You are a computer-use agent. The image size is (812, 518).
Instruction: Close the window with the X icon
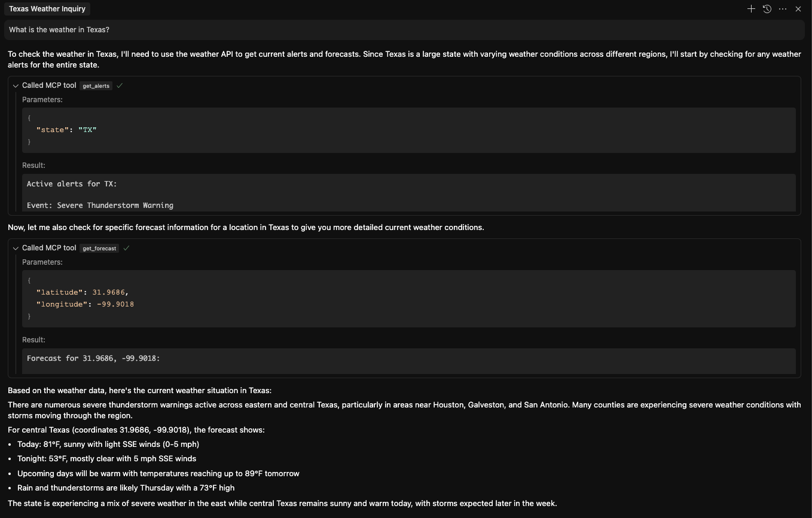coord(798,9)
